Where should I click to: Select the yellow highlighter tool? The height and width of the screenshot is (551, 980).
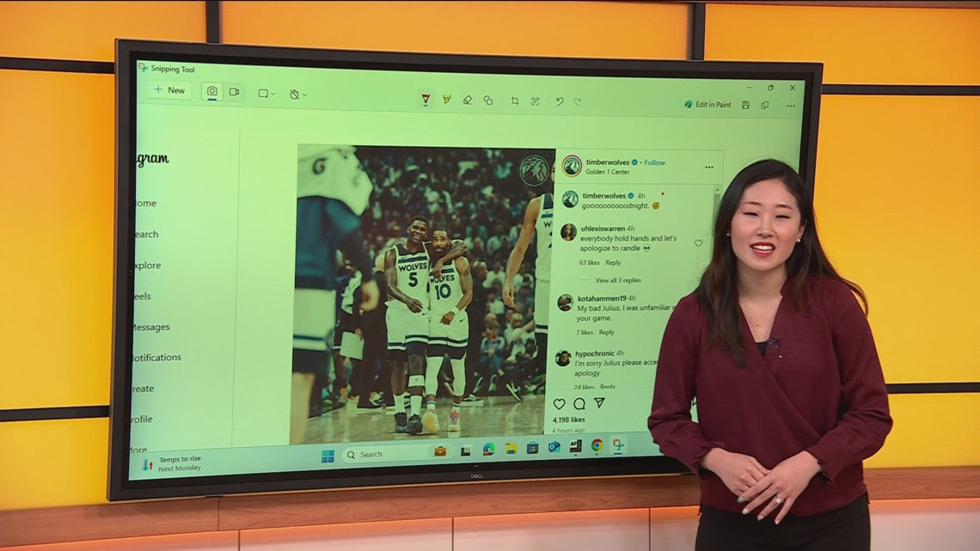click(445, 100)
